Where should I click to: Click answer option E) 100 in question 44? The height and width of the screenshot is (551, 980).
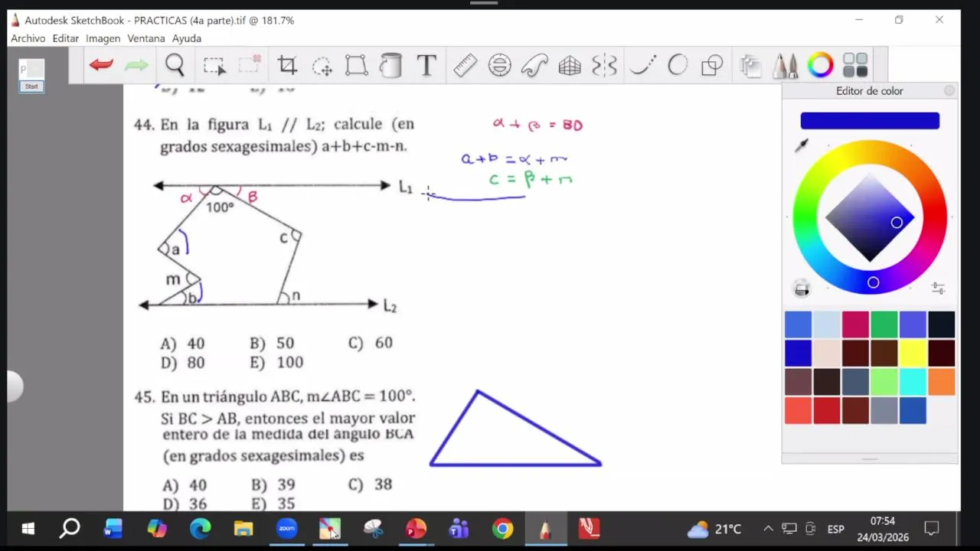coord(276,362)
